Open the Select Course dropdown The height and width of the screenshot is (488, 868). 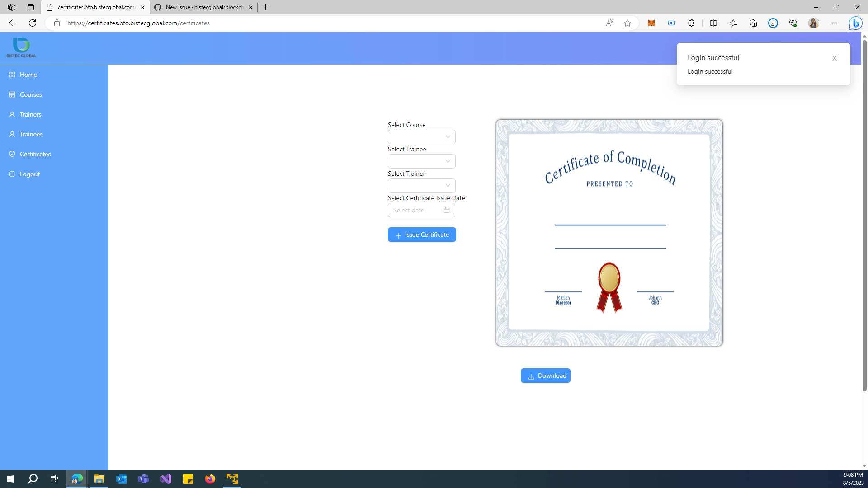(421, 136)
